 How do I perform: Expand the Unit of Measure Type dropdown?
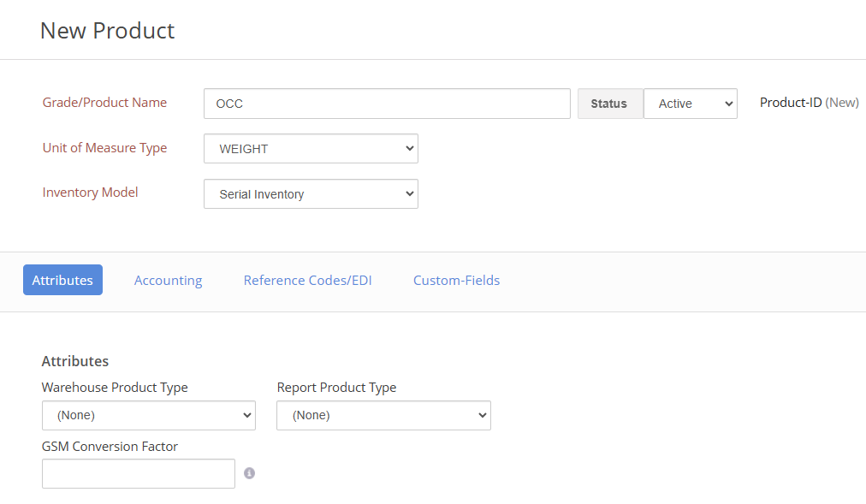pyautogui.click(x=311, y=149)
